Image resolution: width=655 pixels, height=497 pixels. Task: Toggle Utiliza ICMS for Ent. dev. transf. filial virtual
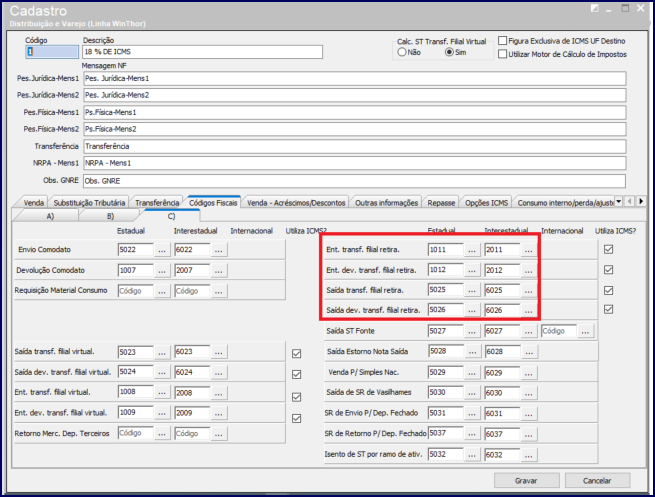[x=297, y=418]
